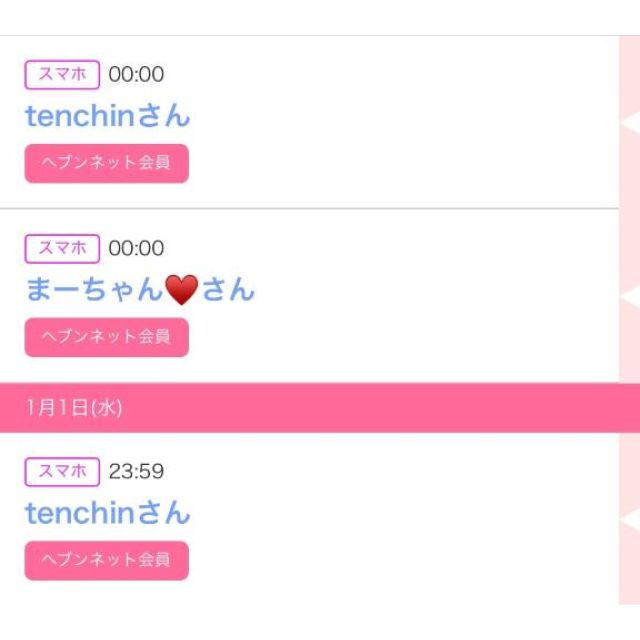Click the white arrow beside まーちゃん's entry
This screenshot has width=640, height=640.
click(630, 296)
